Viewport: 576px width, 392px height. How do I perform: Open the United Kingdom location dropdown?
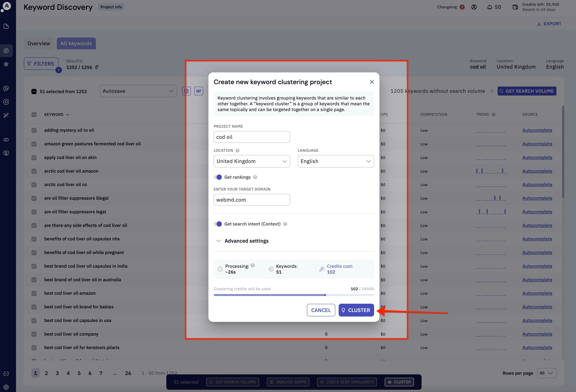pos(252,161)
